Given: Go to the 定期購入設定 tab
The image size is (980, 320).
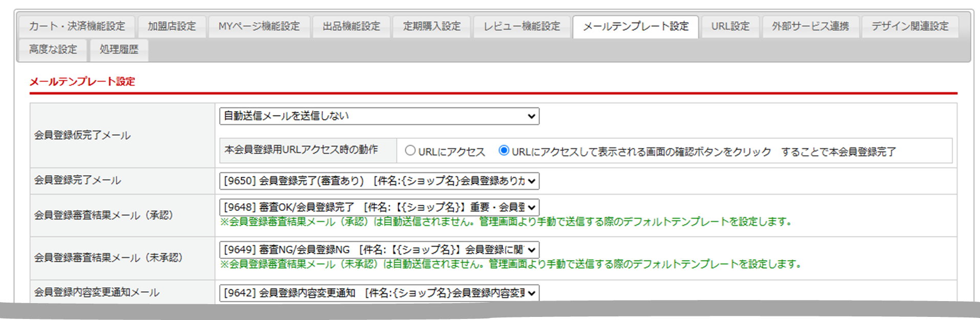Looking at the screenshot, I should point(432,27).
